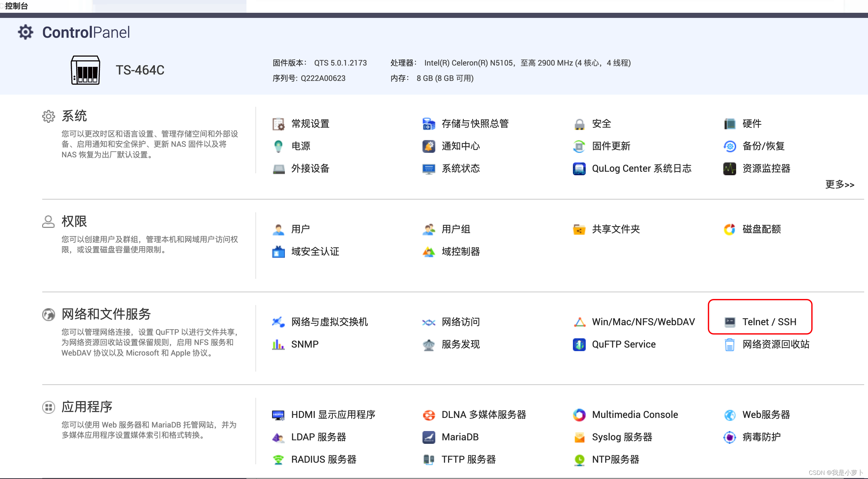Open the External Device (外接设备) icon
Screen dimensions: 868x479
[278, 169]
